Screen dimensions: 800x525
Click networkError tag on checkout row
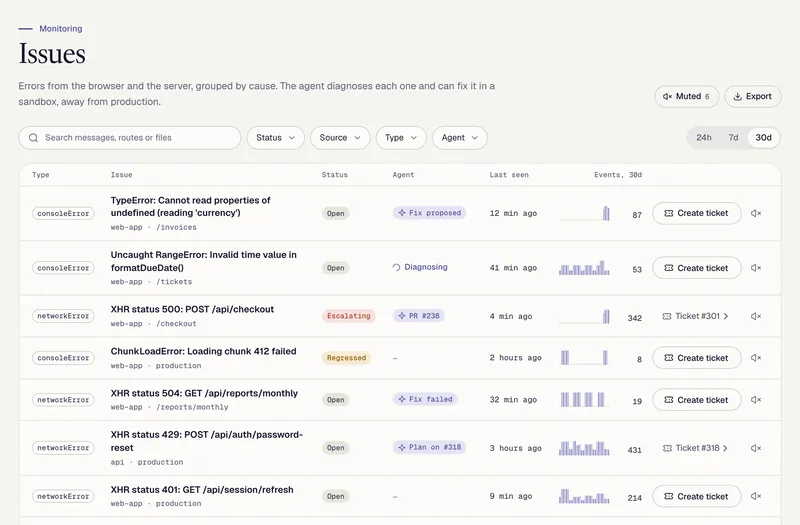point(63,316)
